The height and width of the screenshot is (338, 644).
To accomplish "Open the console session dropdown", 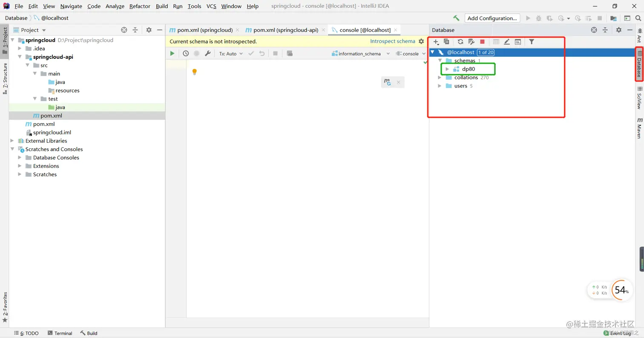I will (411, 54).
